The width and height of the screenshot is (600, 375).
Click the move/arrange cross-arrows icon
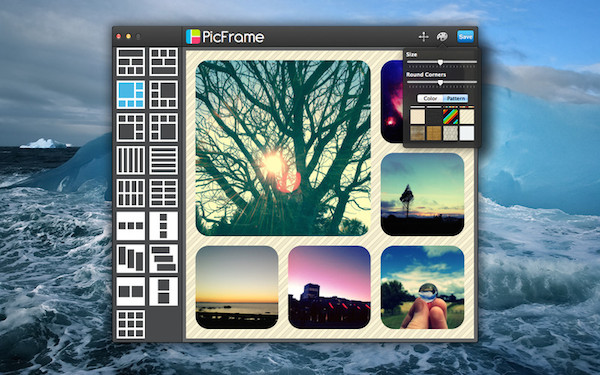tap(424, 37)
